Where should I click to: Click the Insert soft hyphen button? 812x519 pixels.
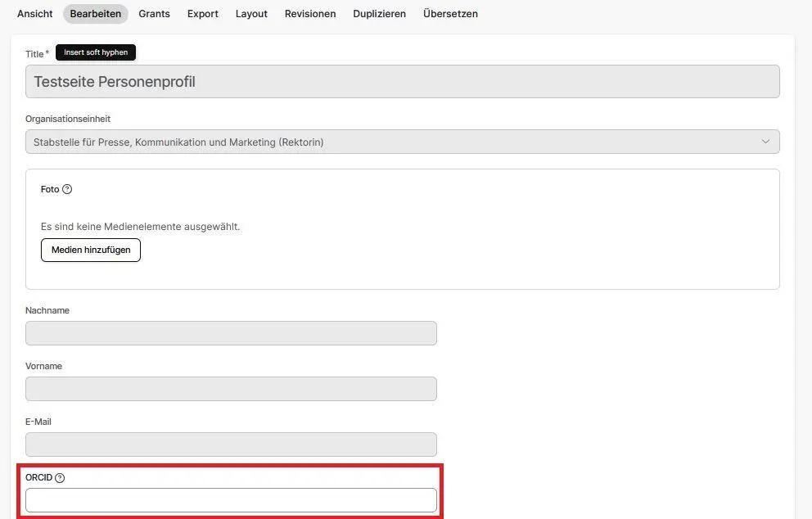coord(96,52)
